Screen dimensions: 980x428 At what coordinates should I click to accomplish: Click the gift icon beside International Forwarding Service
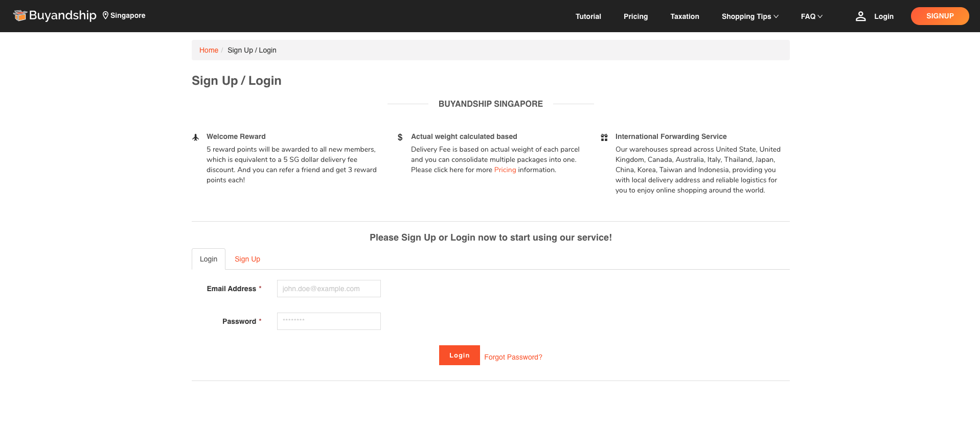604,137
